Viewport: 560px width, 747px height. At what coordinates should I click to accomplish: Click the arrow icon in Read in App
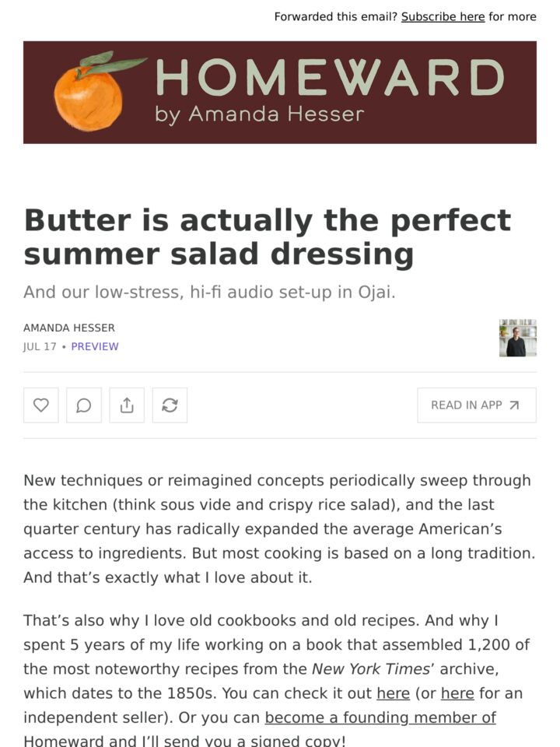click(x=514, y=405)
